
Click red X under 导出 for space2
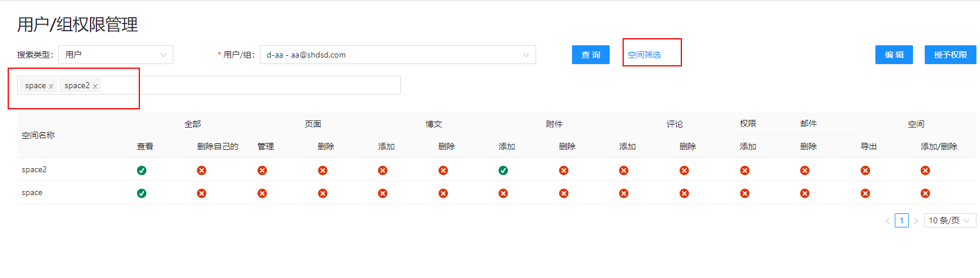(865, 170)
